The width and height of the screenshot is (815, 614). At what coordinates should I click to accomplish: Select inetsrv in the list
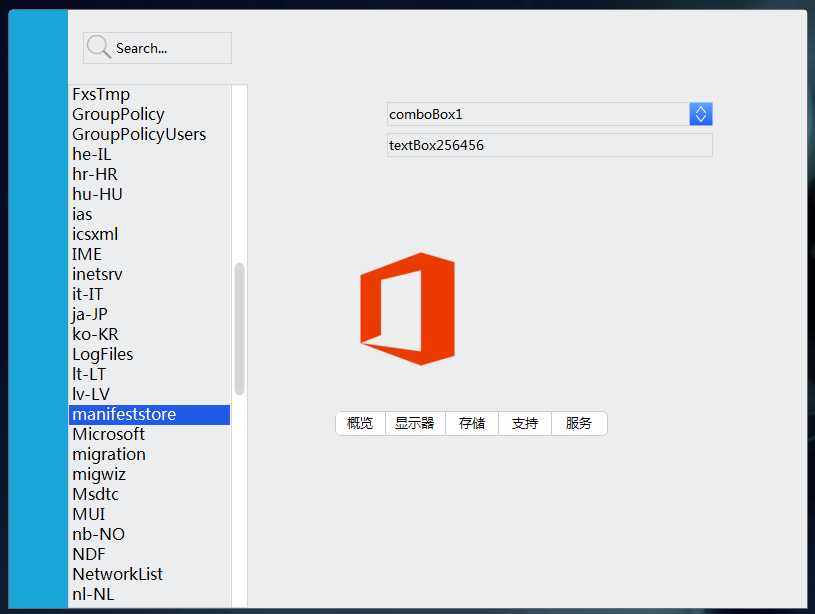[149, 275]
